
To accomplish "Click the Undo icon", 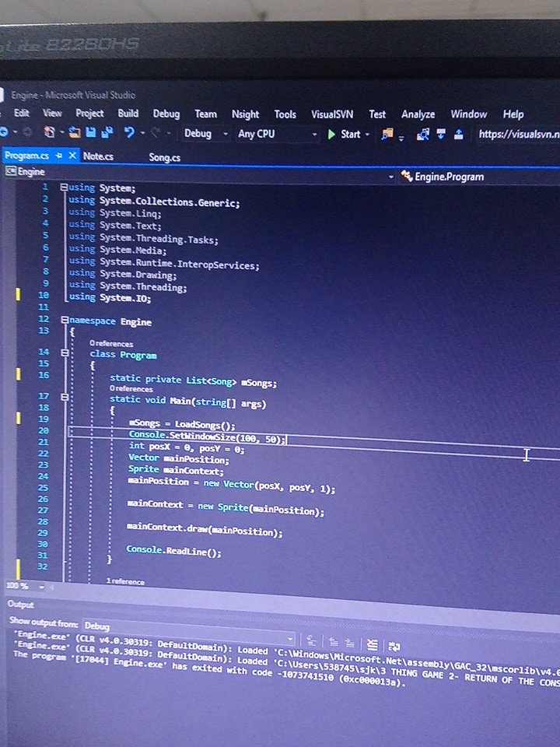I will tap(128, 132).
